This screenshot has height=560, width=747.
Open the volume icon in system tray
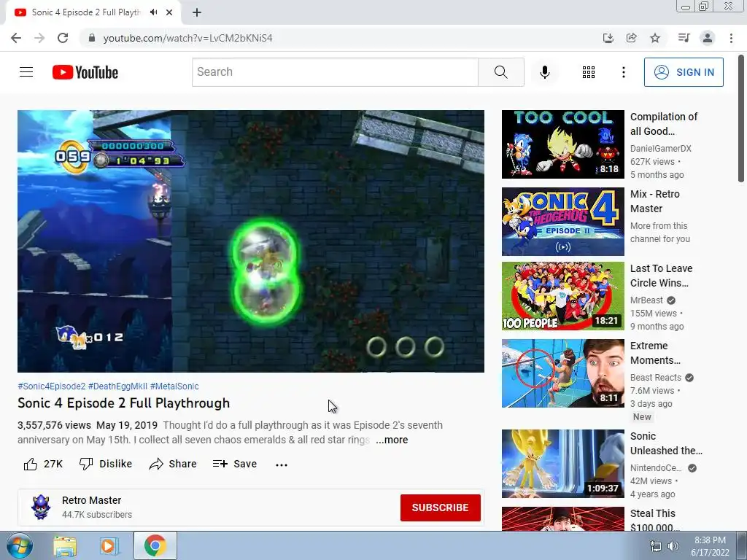click(673, 546)
